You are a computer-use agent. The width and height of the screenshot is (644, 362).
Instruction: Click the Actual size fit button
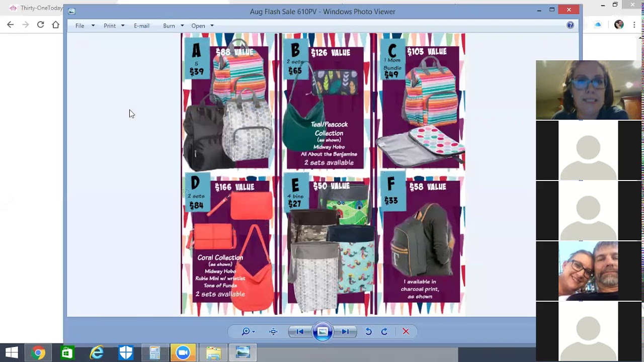pos(273,331)
